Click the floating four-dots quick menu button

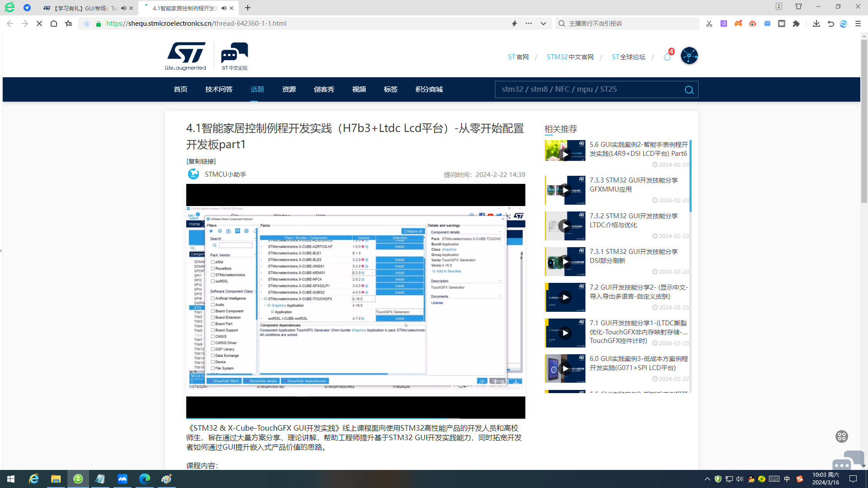(841, 436)
